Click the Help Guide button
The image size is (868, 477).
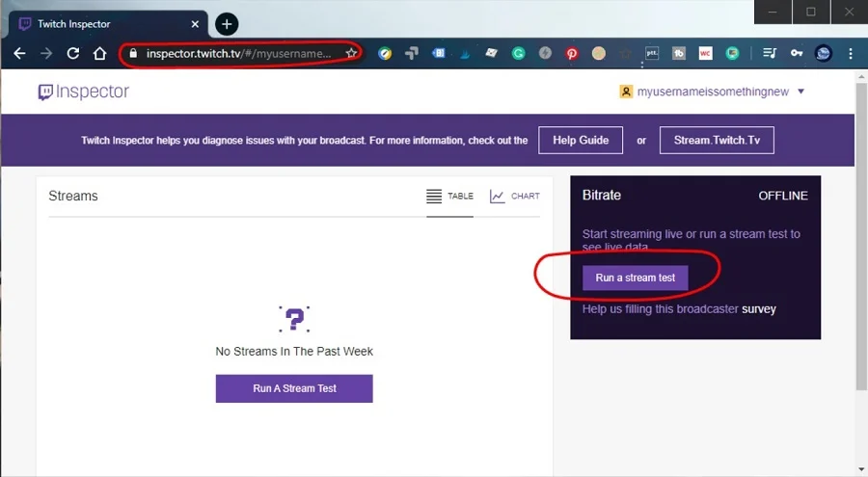click(581, 141)
